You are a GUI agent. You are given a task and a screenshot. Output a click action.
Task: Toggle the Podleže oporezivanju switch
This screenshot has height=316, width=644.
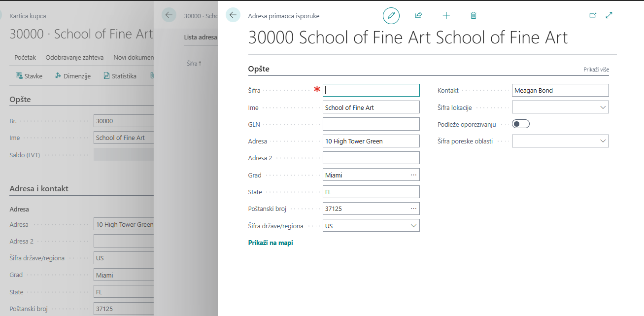coord(520,124)
